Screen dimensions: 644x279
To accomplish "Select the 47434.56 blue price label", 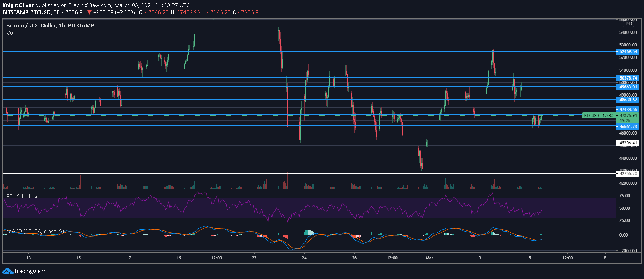I will pyautogui.click(x=627, y=110).
